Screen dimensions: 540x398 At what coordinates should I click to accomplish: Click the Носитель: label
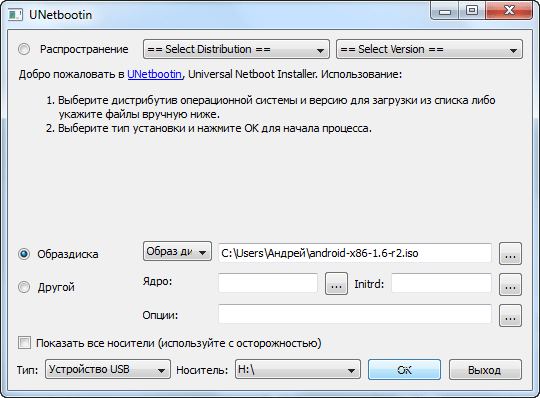click(x=202, y=370)
